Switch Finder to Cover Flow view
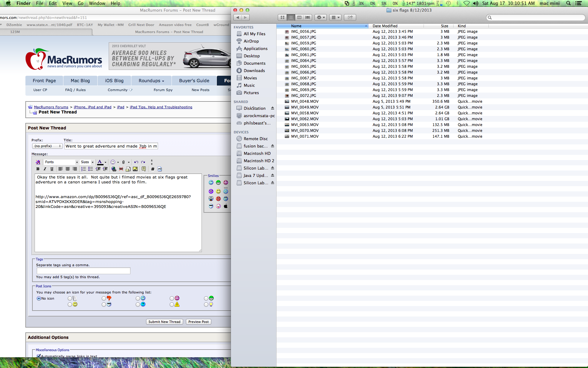Image resolution: width=588 pixels, height=368 pixels. (x=308, y=17)
